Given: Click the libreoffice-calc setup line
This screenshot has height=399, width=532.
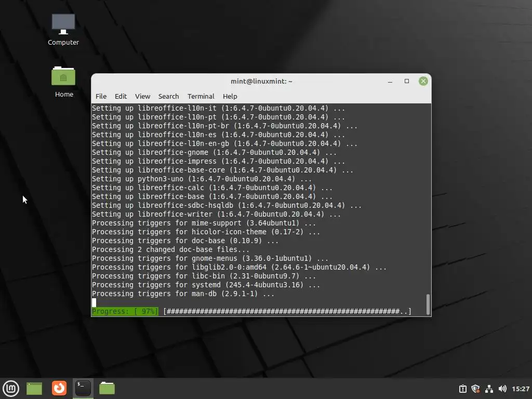Looking at the screenshot, I should pyautogui.click(x=212, y=188).
